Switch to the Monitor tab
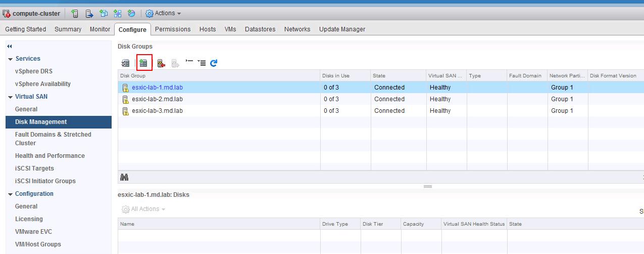 pyautogui.click(x=100, y=29)
